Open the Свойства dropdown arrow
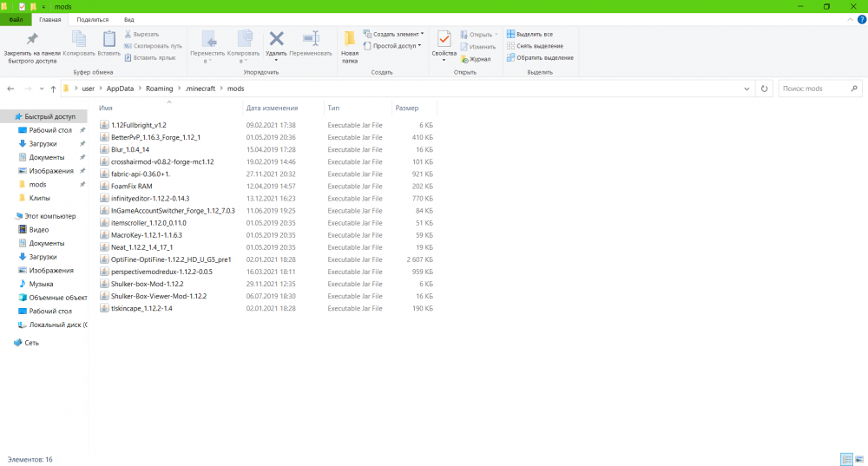The width and height of the screenshot is (868, 466). tap(444, 60)
